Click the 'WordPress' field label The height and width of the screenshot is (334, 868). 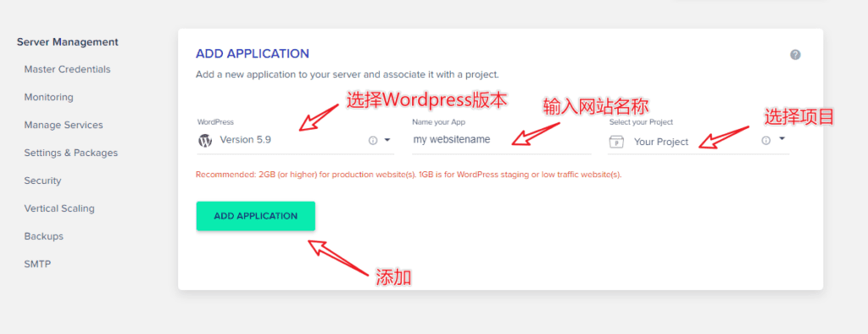[x=215, y=122]
